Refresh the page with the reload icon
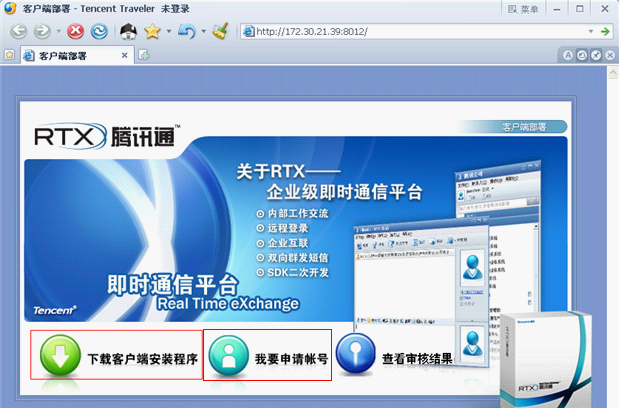This screenshot has height=409, width=620. 99,31
